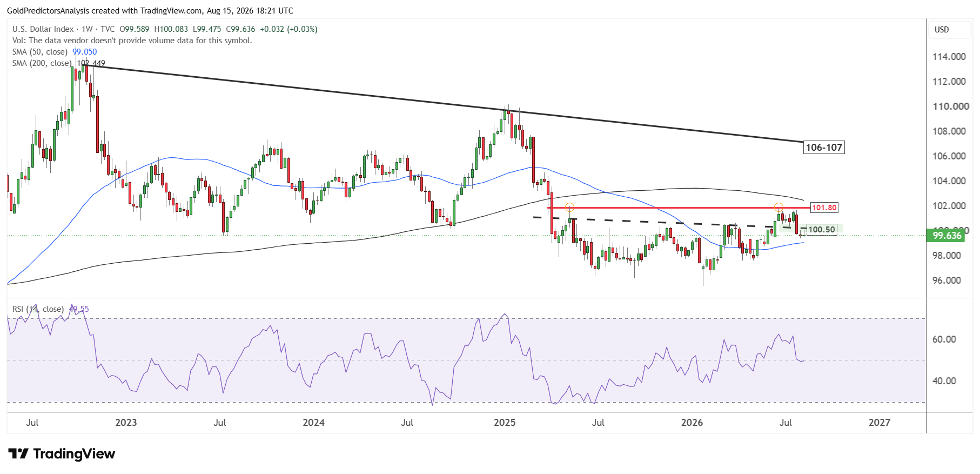Select the U.S. Dollar Index symbol title
The width and height of the screenshot is (980, 474).
(43, 29)
